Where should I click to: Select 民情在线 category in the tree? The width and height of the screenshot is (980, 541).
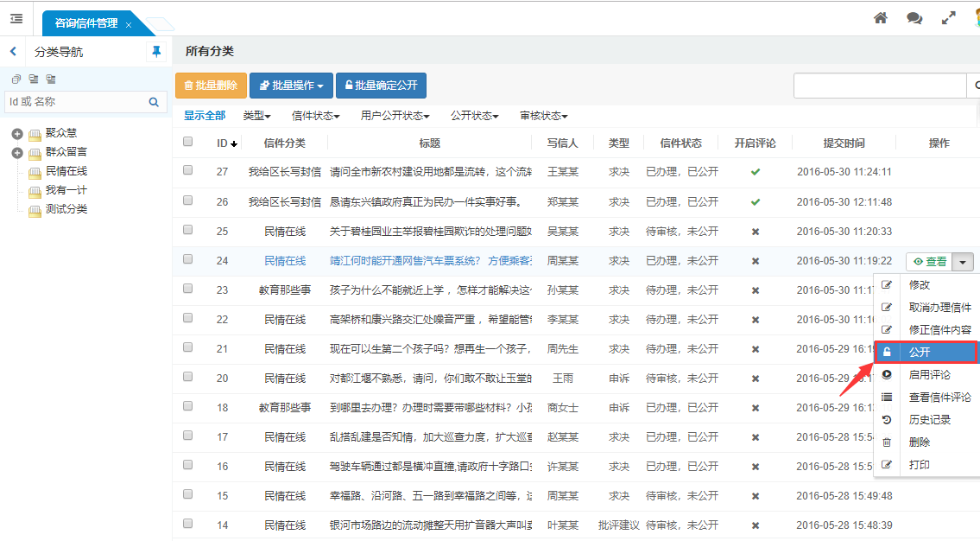pyautogui.click(x=66, y=171)
